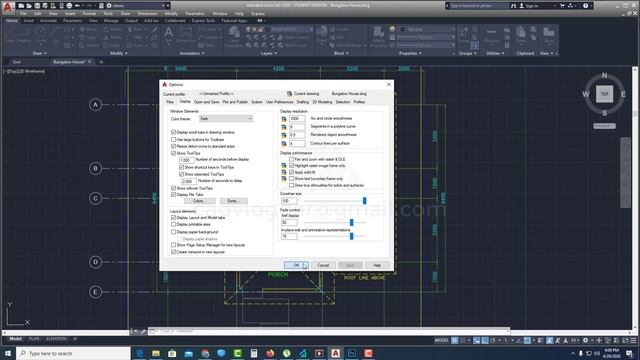Select the Line tool in Draw panel
640x360 pixels.
[x=10, y=35]
